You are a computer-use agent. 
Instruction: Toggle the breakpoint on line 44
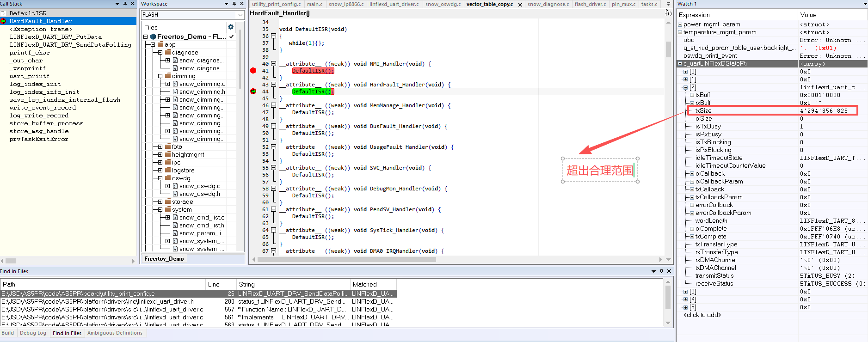coord(253,92)
